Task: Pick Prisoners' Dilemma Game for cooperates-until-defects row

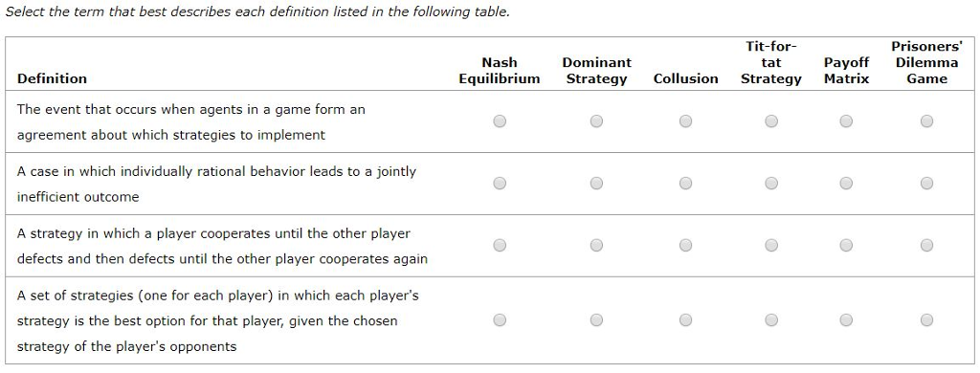Action: point(926,246)
